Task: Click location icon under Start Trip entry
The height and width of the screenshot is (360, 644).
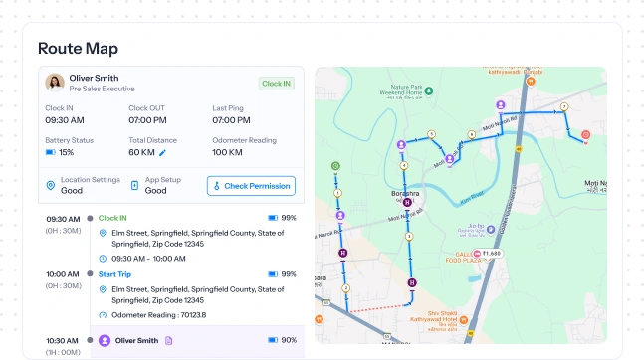Action: point(103,289)
